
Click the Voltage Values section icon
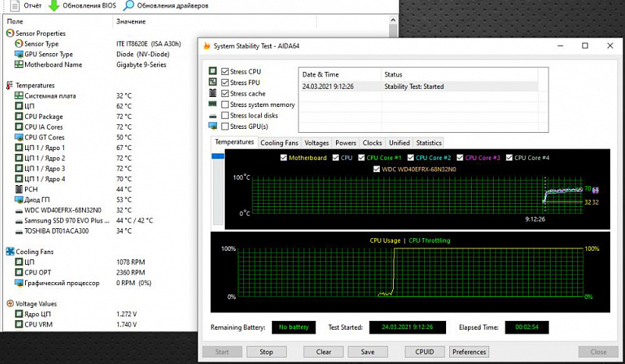[9, 303]
